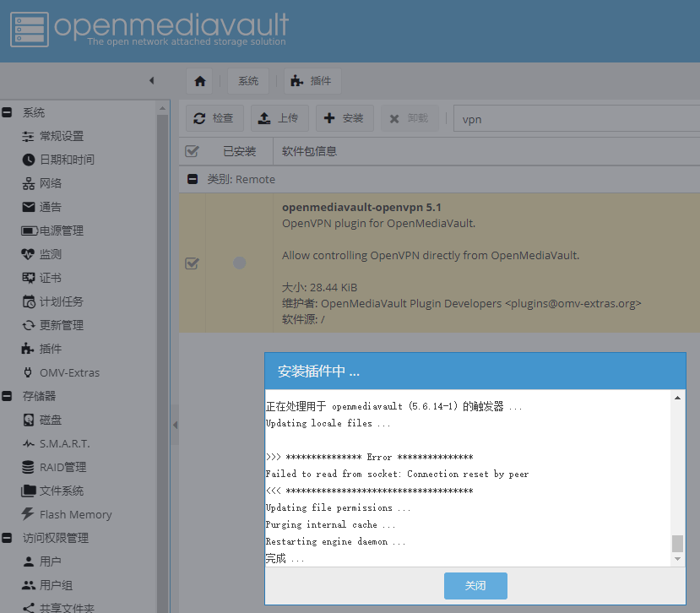Open 计划任务 scheduled jobs

(62, 301)
